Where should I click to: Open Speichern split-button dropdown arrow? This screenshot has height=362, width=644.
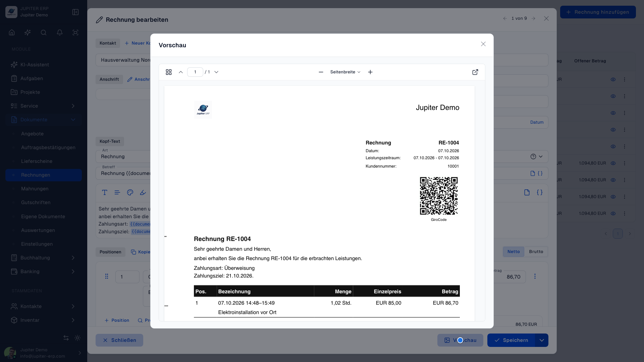542,340
